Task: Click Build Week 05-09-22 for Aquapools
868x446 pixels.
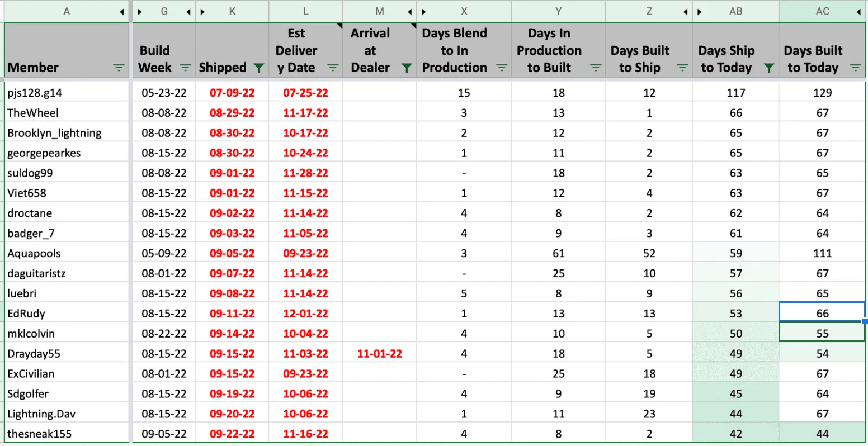Action: tap(164, 254)
